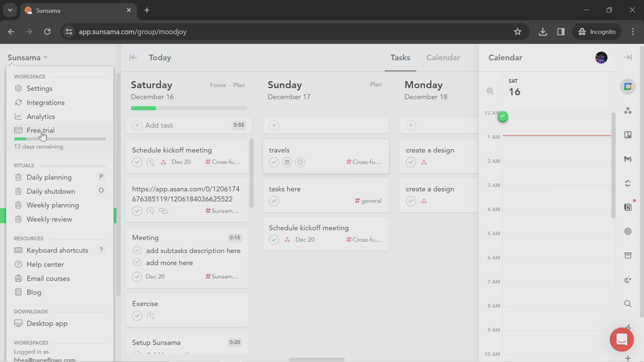Toggle completion checkbox on Exercise task

tap(137, 316)
